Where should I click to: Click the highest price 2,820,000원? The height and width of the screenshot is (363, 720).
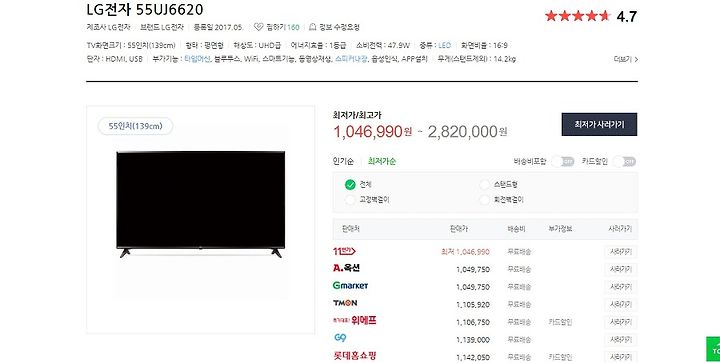467,132
